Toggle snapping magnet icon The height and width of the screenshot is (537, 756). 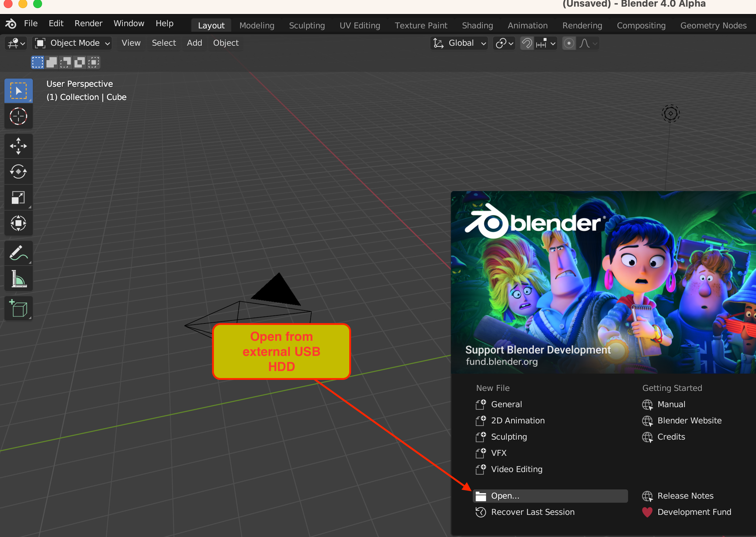coord(527,44)
